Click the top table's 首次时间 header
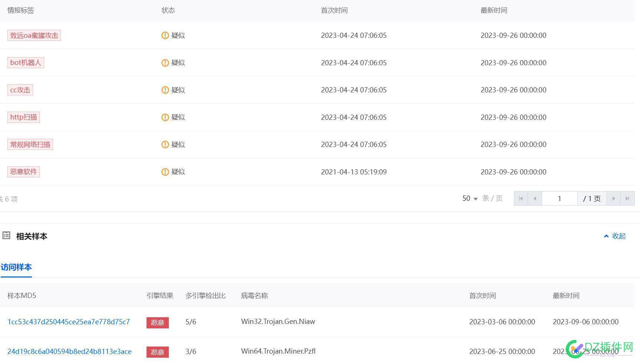Viewport: 640px width, 364px height. pos(334,10)
